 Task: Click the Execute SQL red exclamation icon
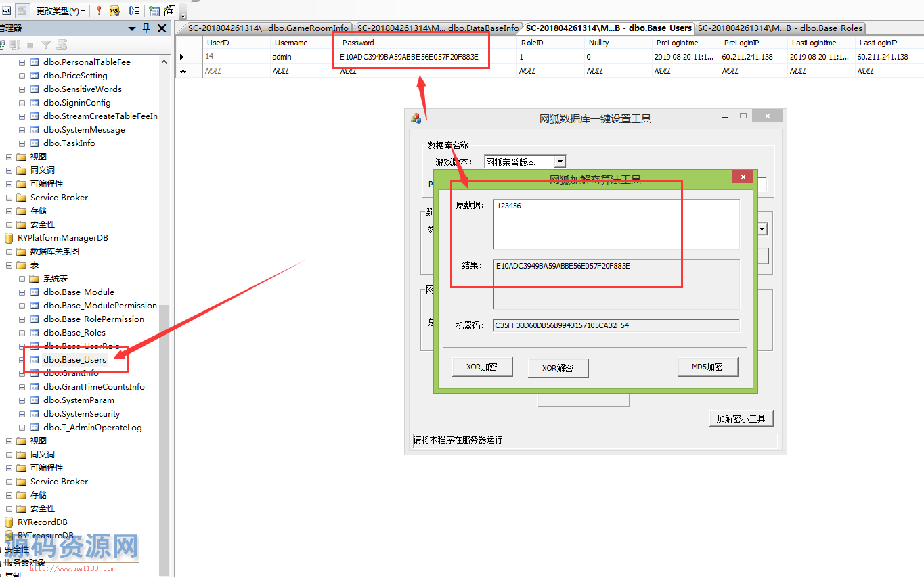point(99,11)
